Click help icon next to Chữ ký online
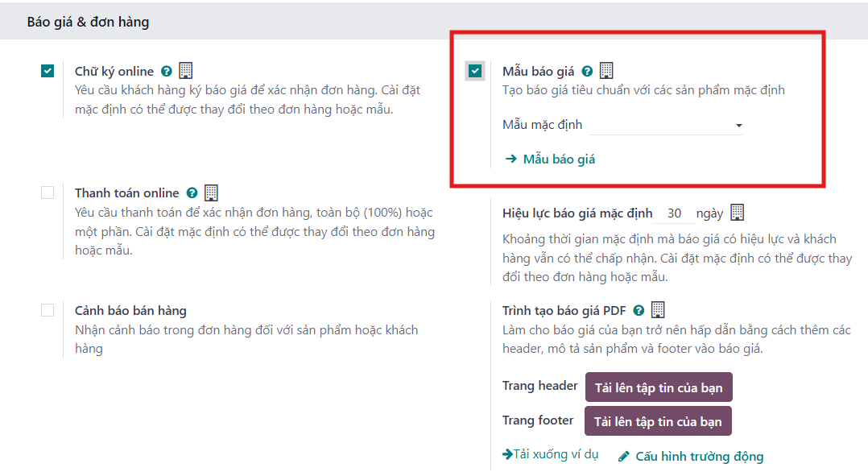The image size is (868, 472). click(167, 72)
